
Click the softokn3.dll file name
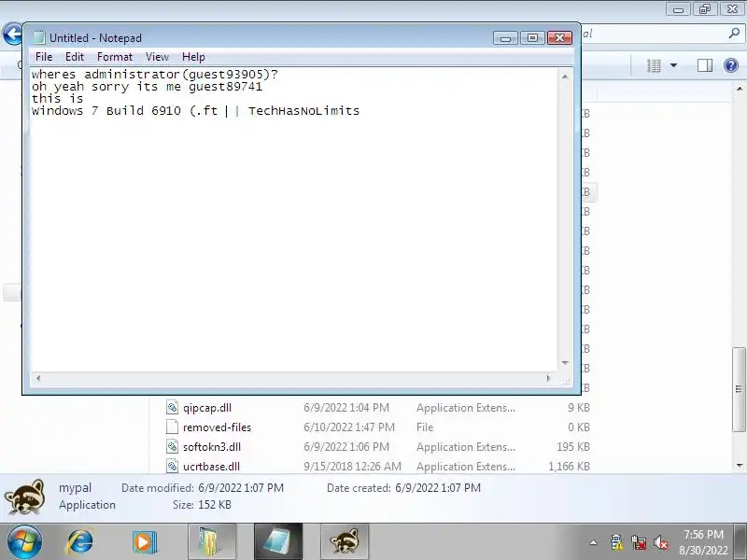point(212,447)
